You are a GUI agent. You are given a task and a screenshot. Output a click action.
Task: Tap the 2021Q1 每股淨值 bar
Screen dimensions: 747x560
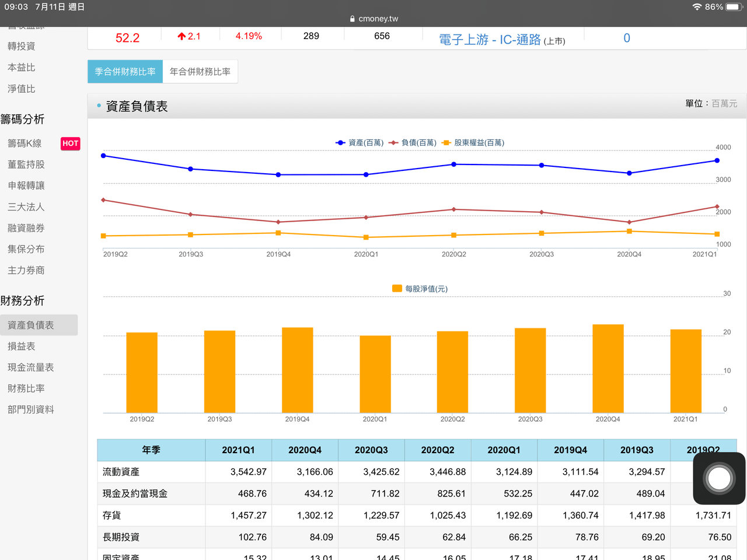(x=686, y=371)
